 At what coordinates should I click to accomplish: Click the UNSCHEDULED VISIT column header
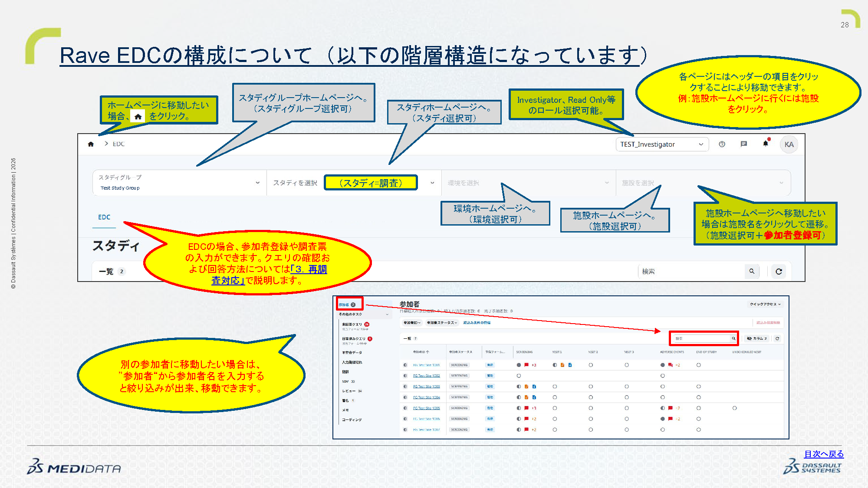coord(746,352)
